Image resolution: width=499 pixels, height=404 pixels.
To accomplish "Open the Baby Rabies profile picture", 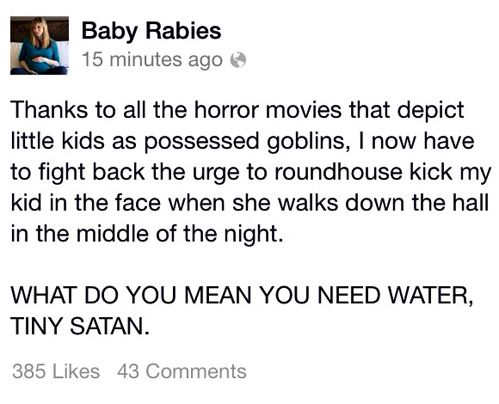I will [39, 45].
